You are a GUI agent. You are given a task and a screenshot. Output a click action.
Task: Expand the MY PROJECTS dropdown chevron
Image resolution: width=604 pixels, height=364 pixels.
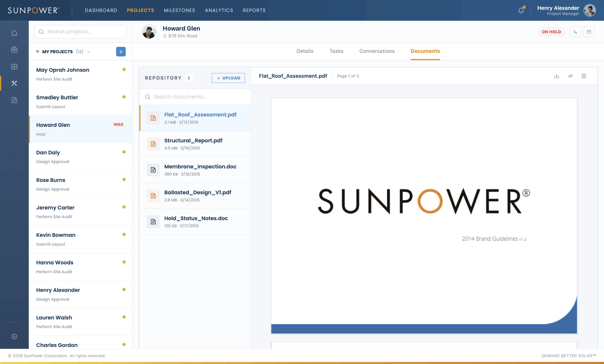tap(89, 52)
